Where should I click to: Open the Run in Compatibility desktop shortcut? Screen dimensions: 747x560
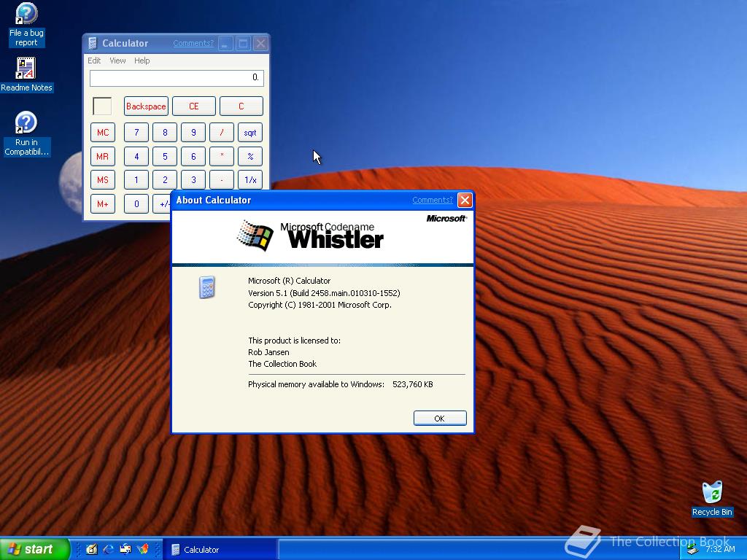(26, 133)
